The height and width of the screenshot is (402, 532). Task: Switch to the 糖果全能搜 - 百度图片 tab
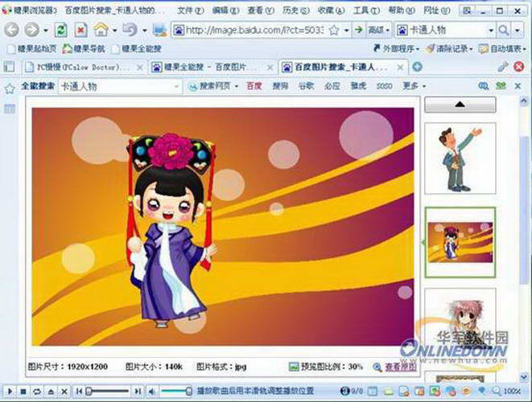211,67
